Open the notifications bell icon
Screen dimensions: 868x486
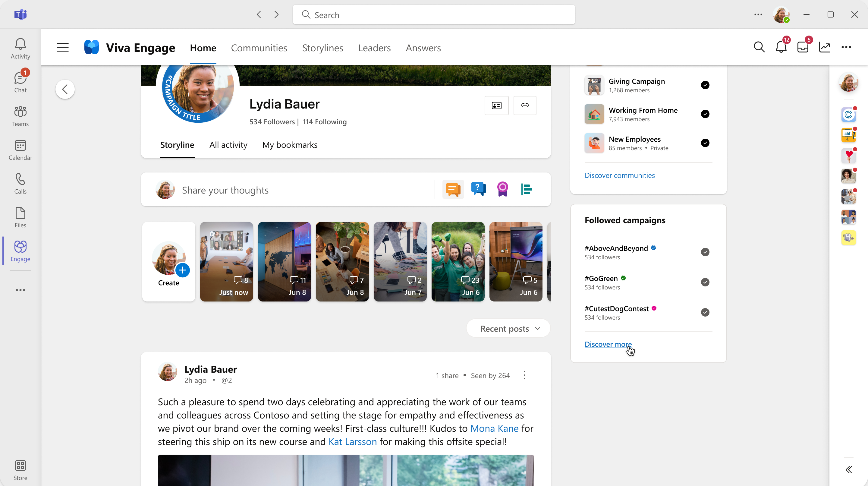pos(782,47)
